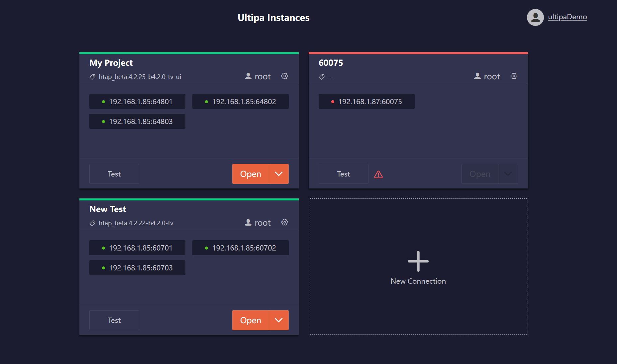The height and width of the screenshot is (364, 617).
Task: Click the New Connection label
Action: (418, 281)
